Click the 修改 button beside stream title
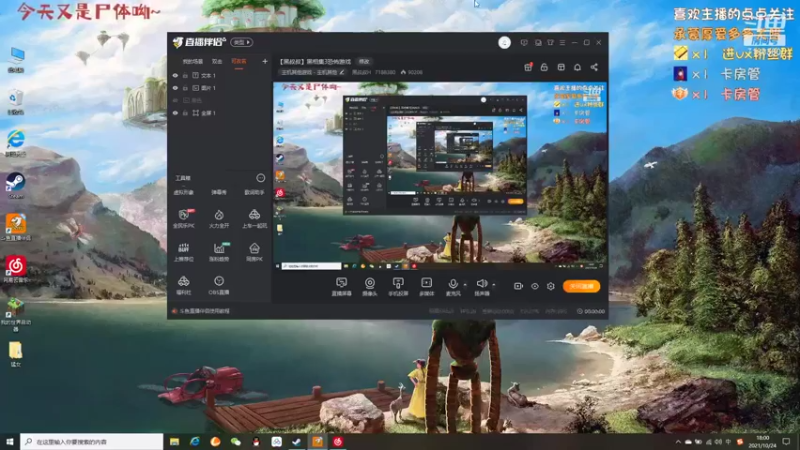The height and width of the screenshot is (450, 800). [x=364, y=61]
